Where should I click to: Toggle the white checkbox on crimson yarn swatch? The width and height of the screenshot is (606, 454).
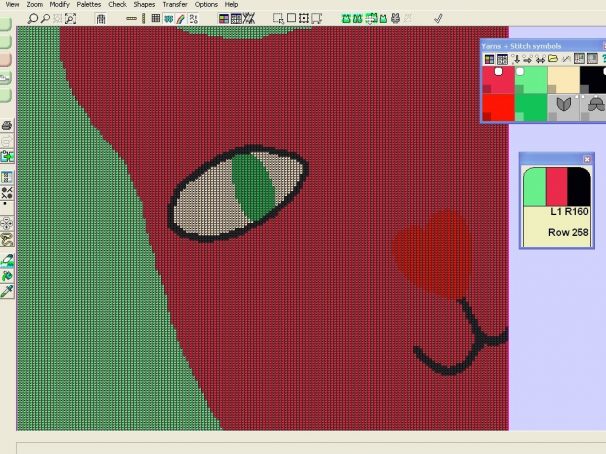click(498, 72)
